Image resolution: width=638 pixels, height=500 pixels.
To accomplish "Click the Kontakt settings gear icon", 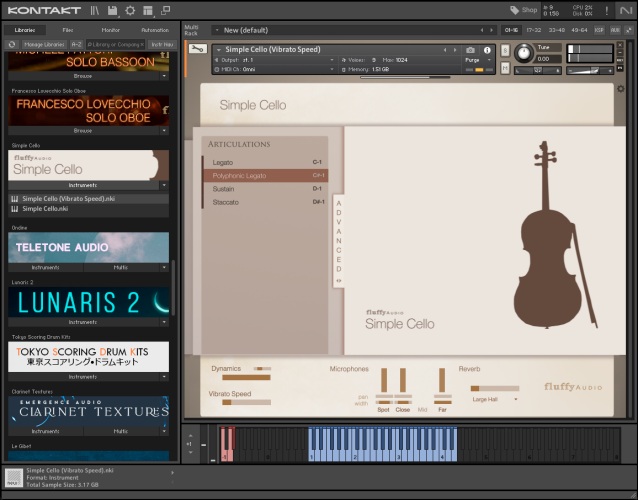I will coord(129,10).
